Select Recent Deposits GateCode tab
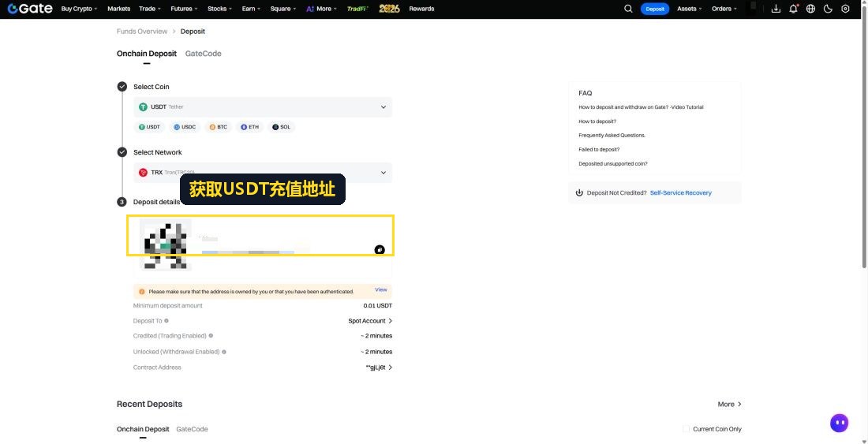This screenshot has width=868, height=444. tap(192, 429)
